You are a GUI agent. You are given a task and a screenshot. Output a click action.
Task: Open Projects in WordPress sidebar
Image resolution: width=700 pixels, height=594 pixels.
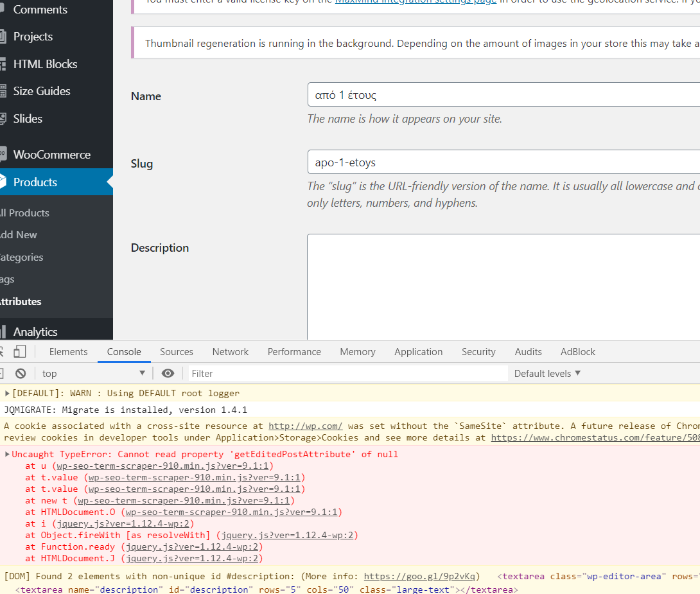(x=33, y=37)
